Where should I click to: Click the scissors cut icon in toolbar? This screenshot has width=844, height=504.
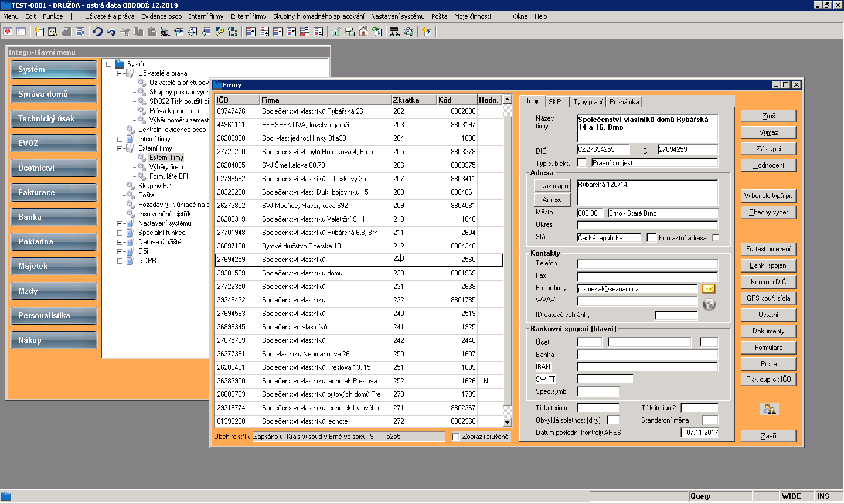(x=125, y=32)
